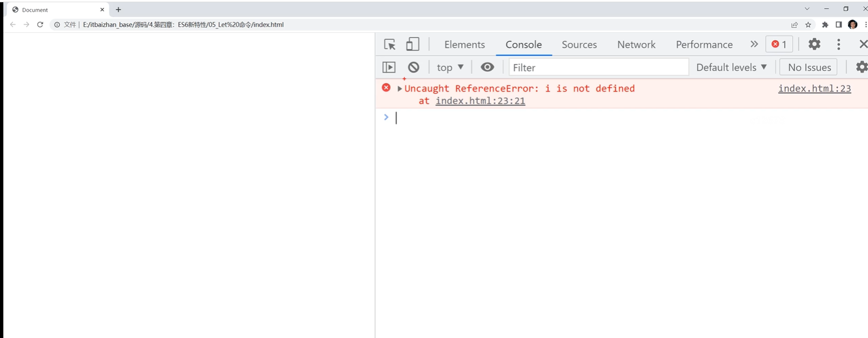
Task: Share this page icon
Action: (x=794, y=25)
